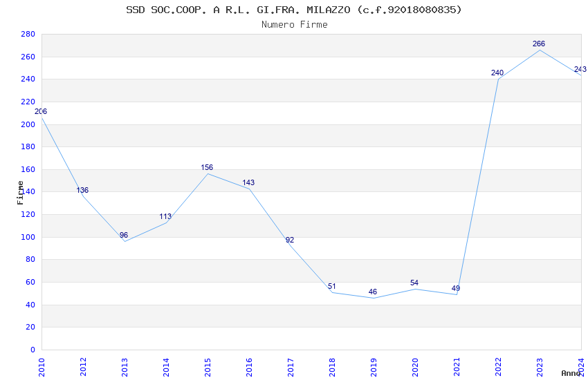Screen dimensions: 588x380
Task: Click the x-axis year label 2021
Action: 457,368
